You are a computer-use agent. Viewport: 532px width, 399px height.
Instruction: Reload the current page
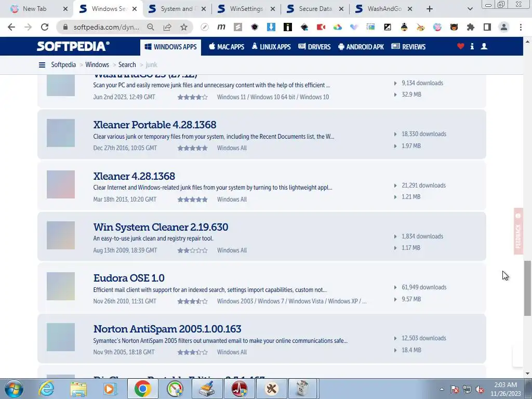(x=45, y=27)
